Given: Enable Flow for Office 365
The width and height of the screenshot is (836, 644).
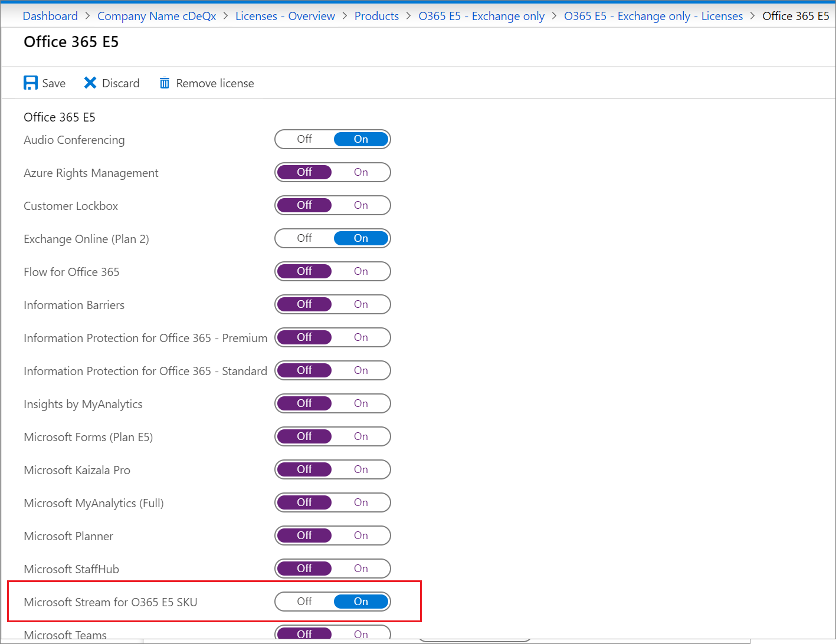Looking at the screenshot, I should (x=360, y=271).
